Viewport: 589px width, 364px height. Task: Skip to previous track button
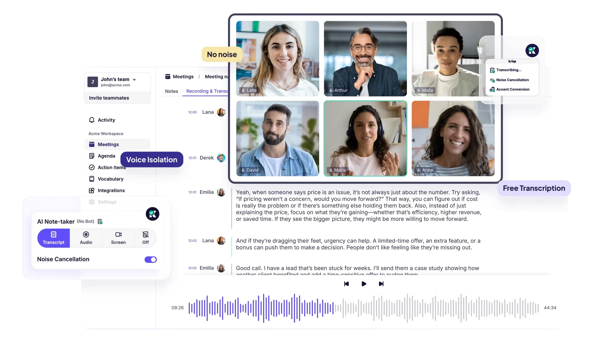347,284
